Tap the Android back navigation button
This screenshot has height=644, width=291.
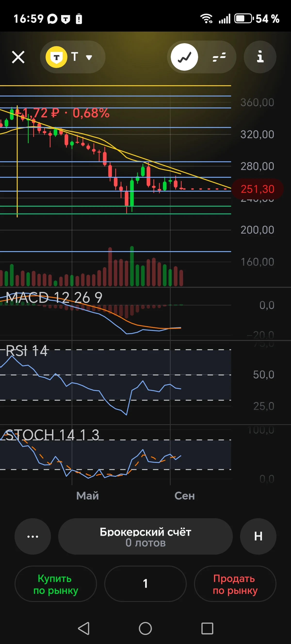[84, 628]
